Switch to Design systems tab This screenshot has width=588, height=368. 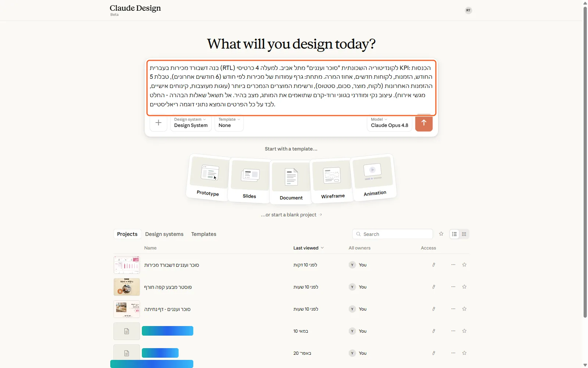[x=164, y=234]
